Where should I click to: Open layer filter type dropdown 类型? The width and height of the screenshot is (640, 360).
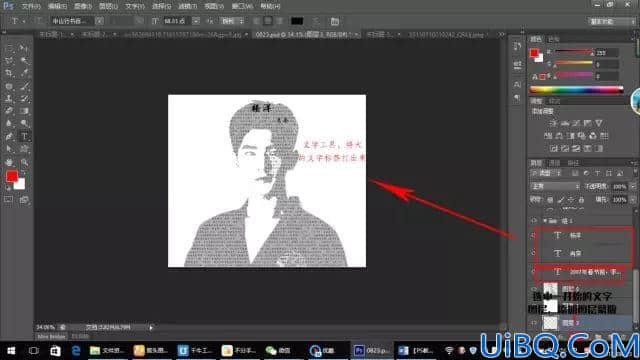pos(546,173)
